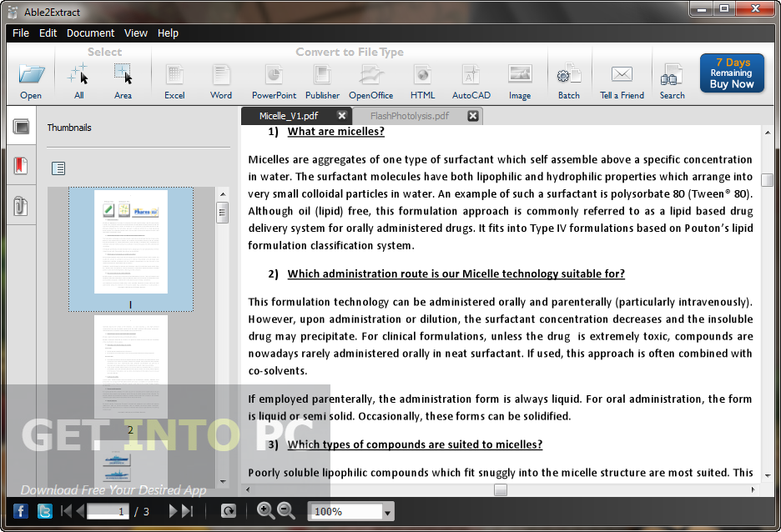
Task: Click horizontal scroll left arrow
Action: (x=248, y=489)
